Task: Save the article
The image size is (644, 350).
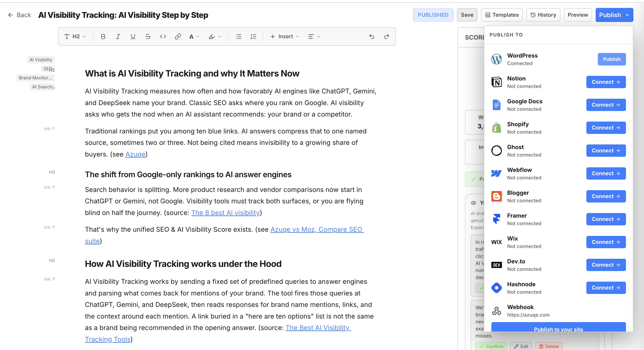Action: 467,15
